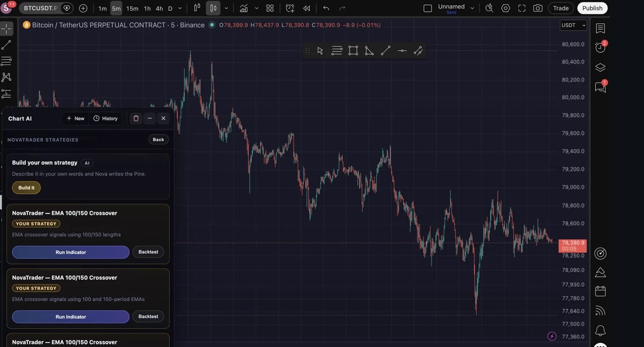The image size is (644, 347).
Task: Open the user profile avatar menu
Action: coord(7,8)
